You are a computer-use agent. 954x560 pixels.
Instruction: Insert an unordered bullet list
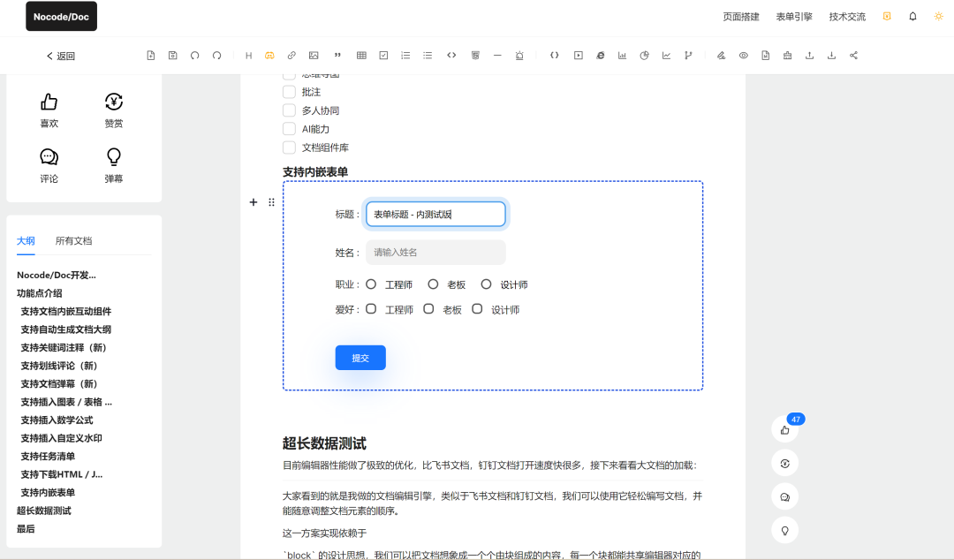point(428,56)
